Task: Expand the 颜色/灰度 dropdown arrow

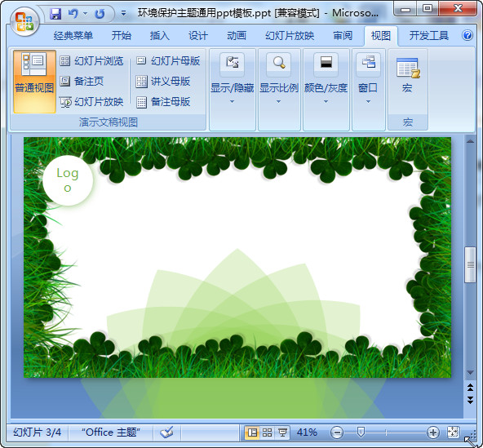Action: pos(326,102)
